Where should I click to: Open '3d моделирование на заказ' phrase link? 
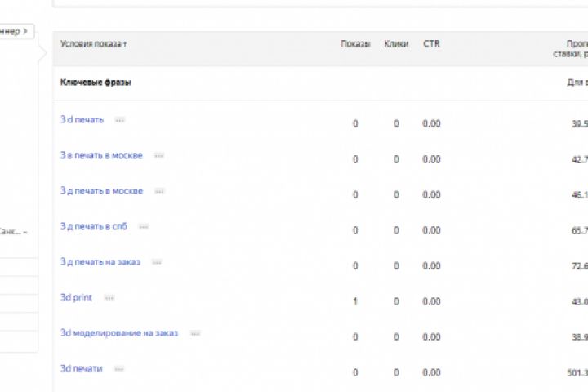(x=119, y=333)
